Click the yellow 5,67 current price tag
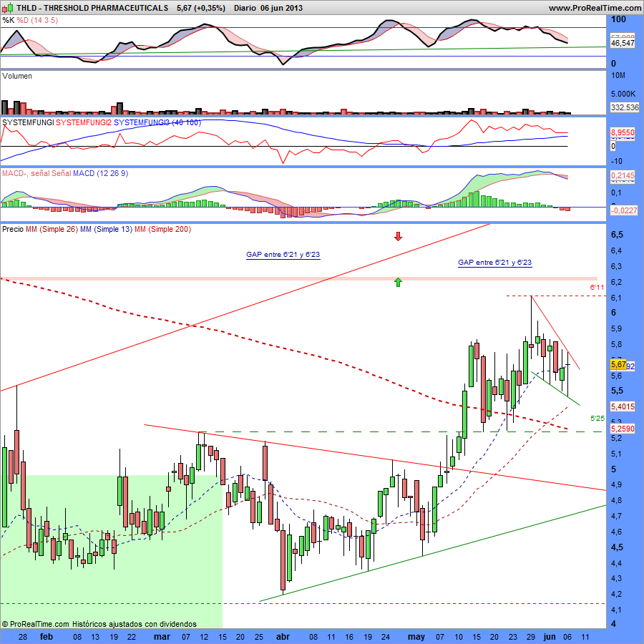The height and width of the screenshot is (644, 644). tap(618, 364)
